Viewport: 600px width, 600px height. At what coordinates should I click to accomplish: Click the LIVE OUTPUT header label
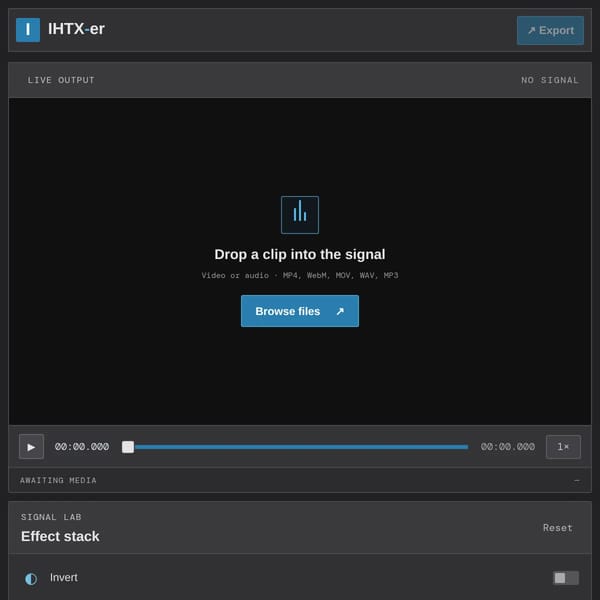point(61,80)
